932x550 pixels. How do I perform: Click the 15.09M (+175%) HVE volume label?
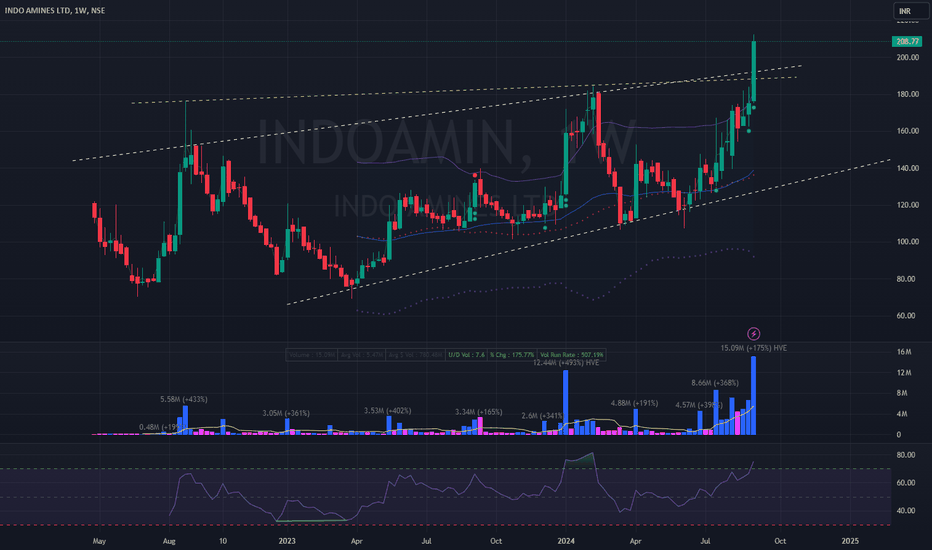click(x=754, y=348)
